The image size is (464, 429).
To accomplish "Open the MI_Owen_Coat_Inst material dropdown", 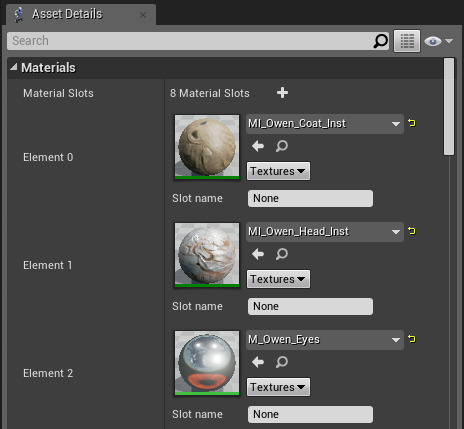I will (x=325, y=124).
